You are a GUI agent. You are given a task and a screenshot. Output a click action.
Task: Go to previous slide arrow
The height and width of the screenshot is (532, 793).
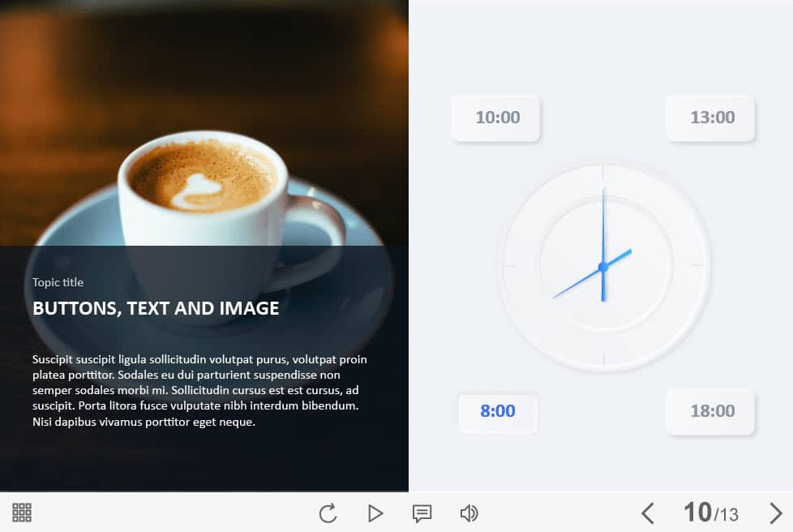[647, 513]
